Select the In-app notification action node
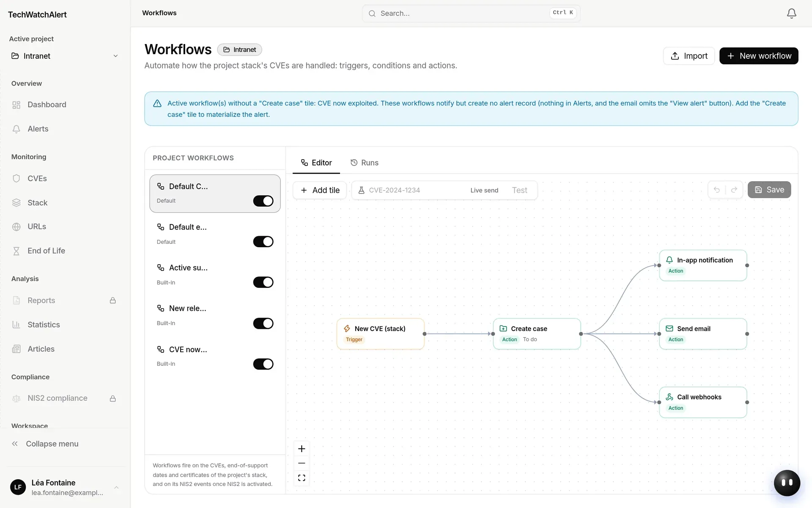The width and height of the screenshot is (812, 508). 703,265
